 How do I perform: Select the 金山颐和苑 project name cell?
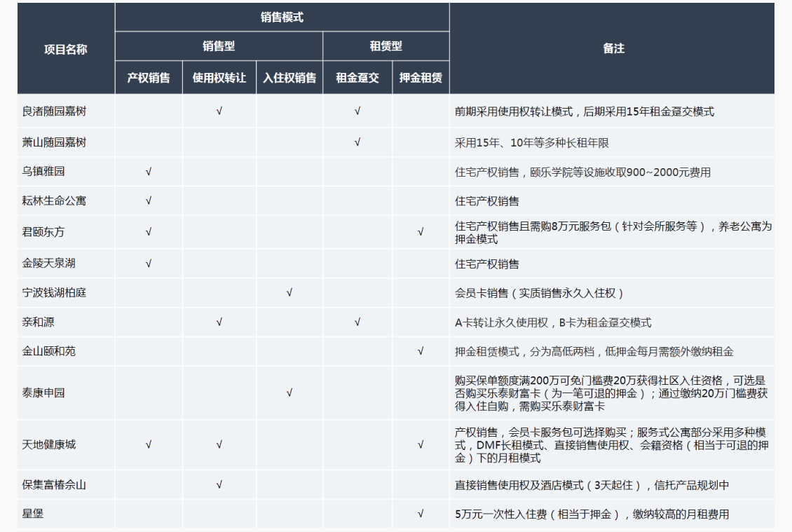coord(49,351)
